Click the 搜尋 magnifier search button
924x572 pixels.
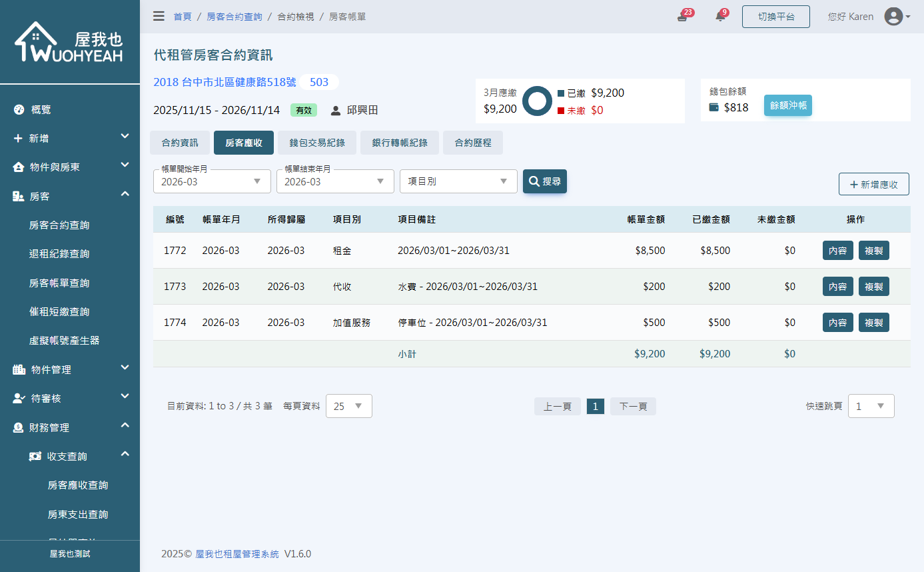tap(545, 181)
